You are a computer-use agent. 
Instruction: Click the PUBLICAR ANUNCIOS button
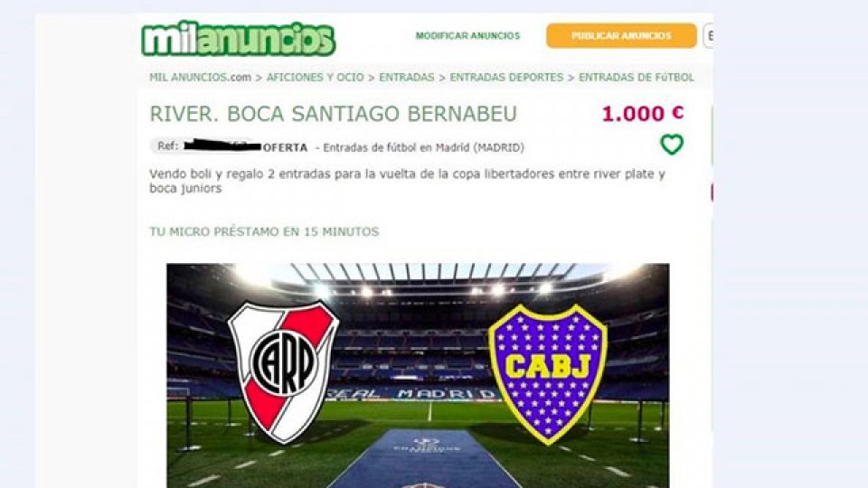[621, 36]
